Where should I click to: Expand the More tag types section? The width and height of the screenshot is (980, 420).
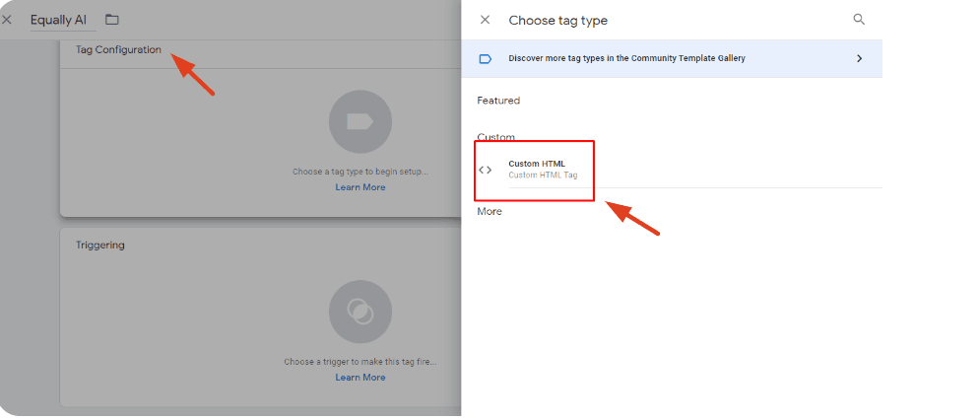(x=490, y=212)
